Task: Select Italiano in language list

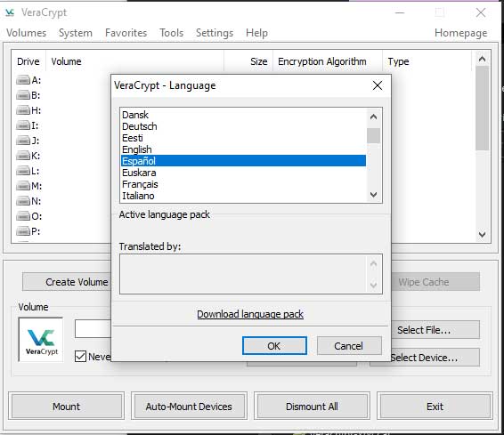Action: (243, 196)
